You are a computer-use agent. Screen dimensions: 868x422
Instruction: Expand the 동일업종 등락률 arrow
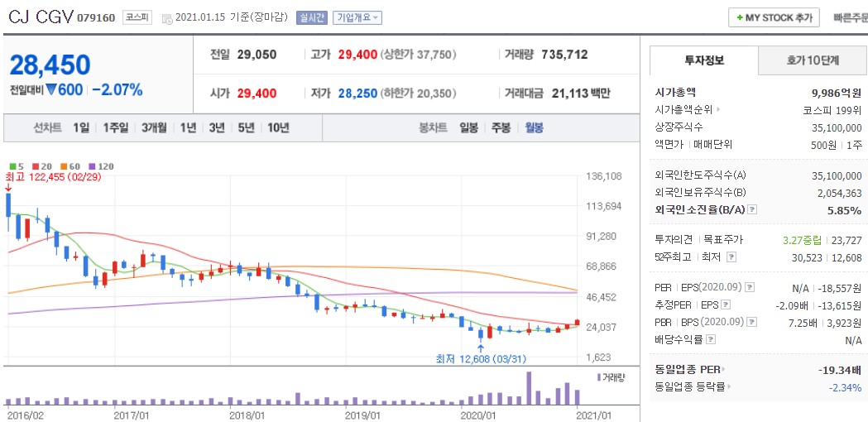728,386
